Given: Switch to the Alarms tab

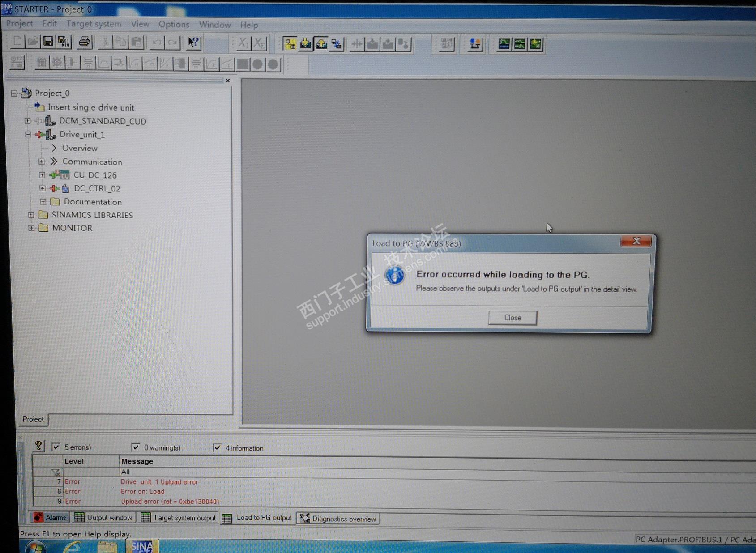Looking at the screenshot, I should (50, 518).
